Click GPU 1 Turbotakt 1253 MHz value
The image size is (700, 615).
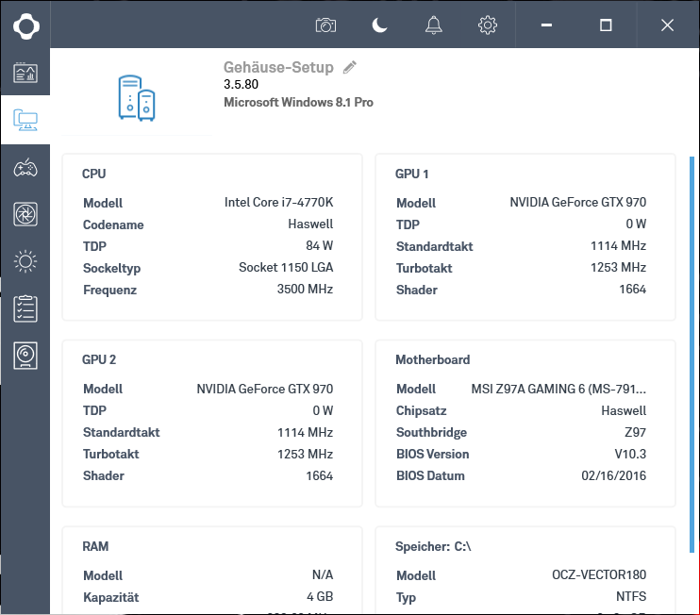pyautogui.click(x=618, y=267)
